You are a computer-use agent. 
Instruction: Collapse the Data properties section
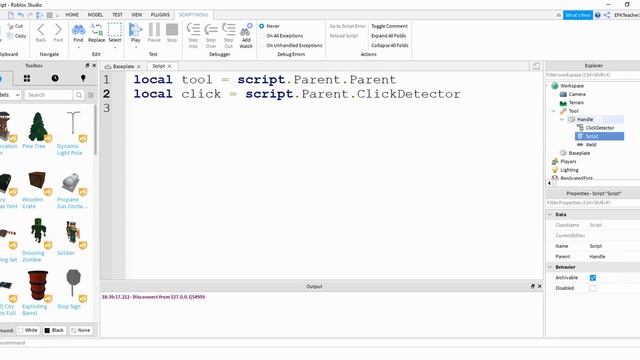[550, 214]
